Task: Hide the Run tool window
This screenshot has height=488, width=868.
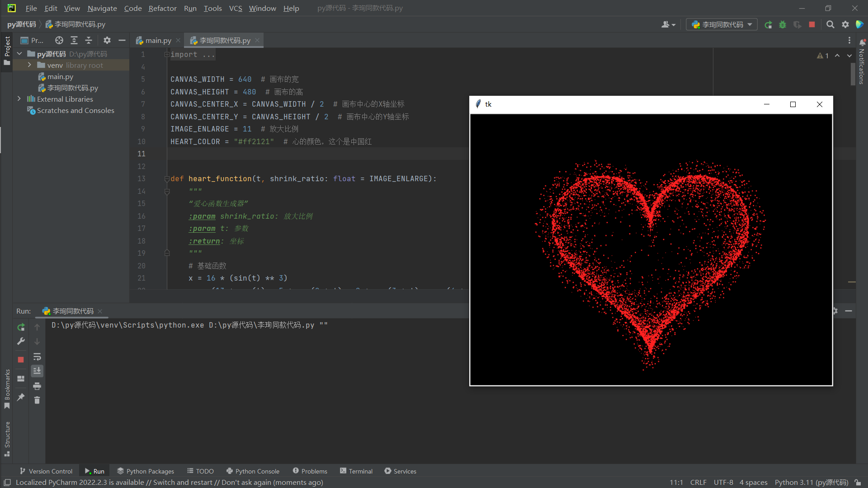Action: (849, 311)
